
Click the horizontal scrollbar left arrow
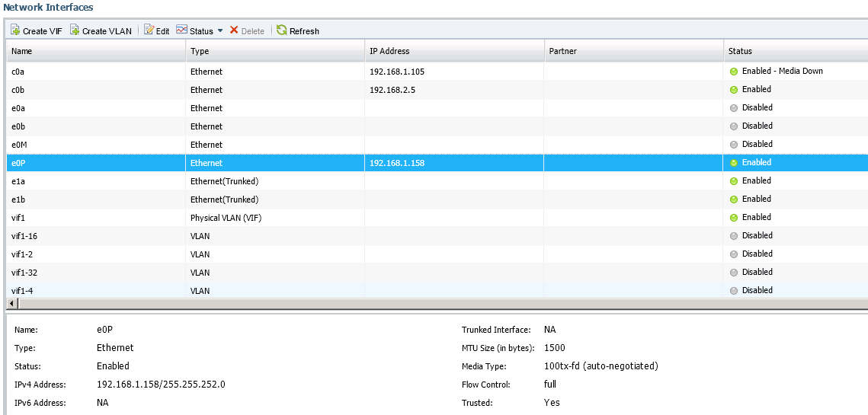click(x=11, y=303)
